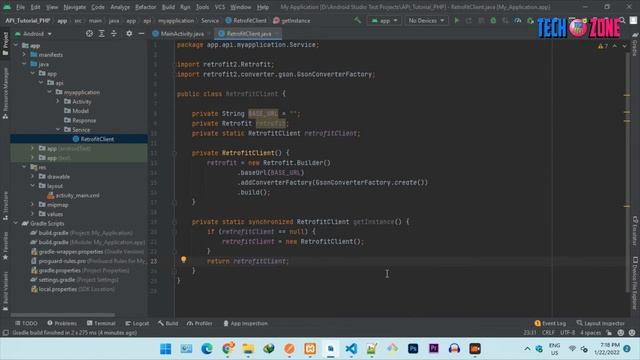The height and width of the screenshot is (360, 640).
Task: Open Microsoft Edge from taskbar
Action: (207, 349)
